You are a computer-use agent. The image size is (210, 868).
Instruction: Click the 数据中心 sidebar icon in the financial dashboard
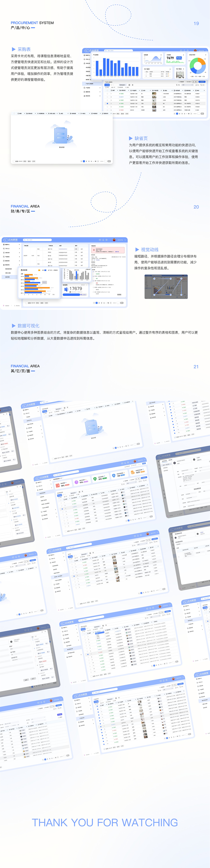(4, 245)
